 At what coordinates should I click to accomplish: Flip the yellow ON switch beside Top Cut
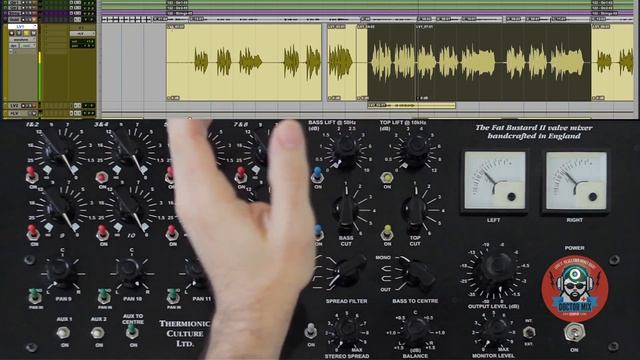pyautogui.click(x=387, y=233)
